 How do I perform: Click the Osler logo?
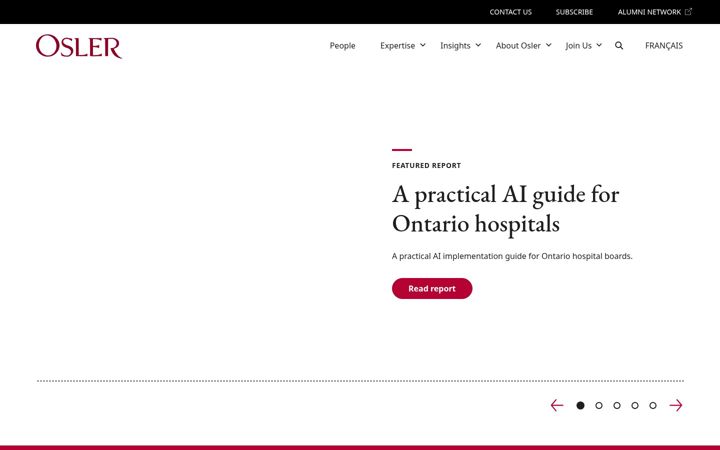pyautogui.click(x=79, y=46)
